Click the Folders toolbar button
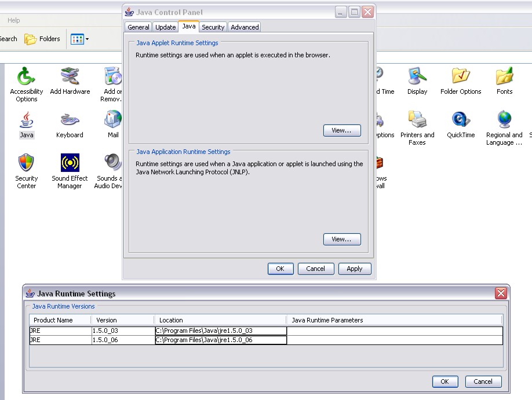Viewport: 532px width, 400px height. point(42,39)
